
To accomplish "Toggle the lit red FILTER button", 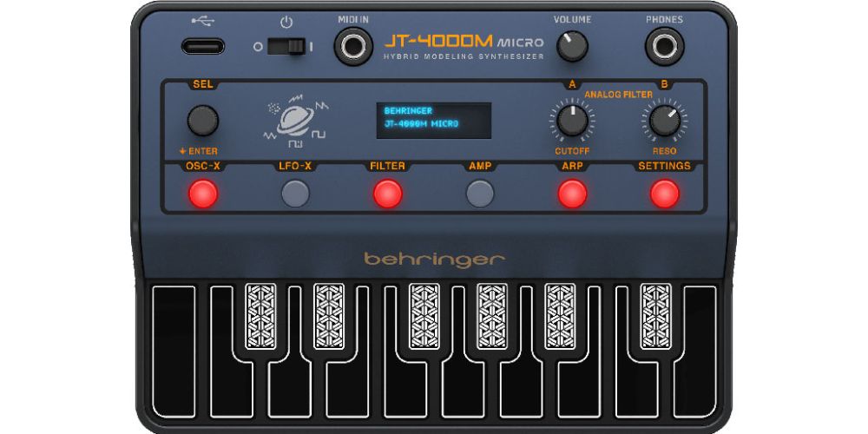I will (387, 194).
